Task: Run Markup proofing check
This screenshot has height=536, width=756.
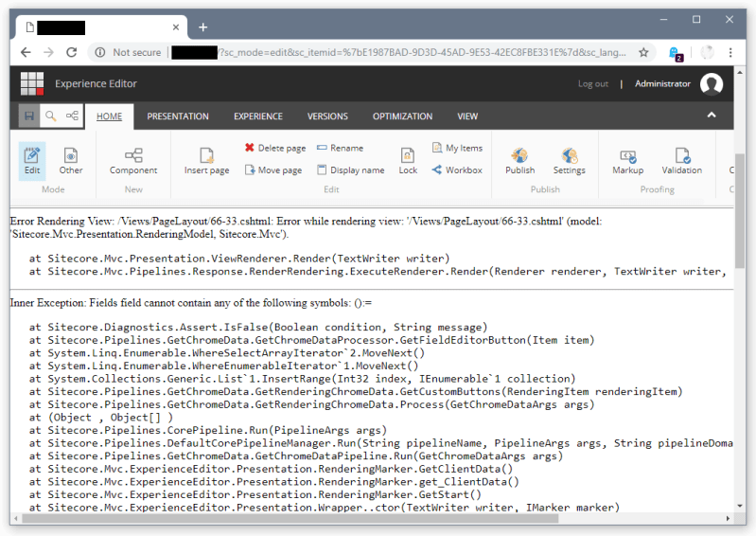Action: click(x=627, y=161)
